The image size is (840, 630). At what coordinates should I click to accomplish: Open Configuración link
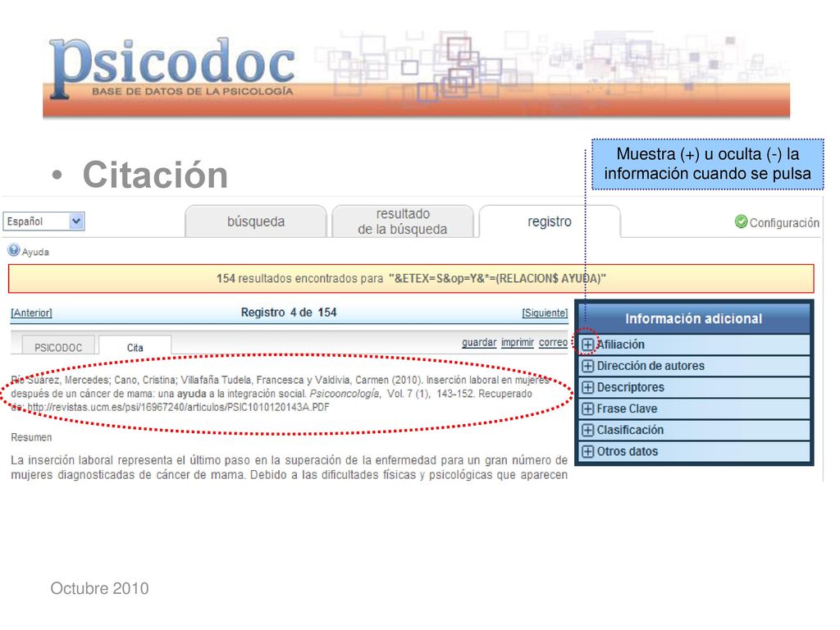(784, 223)
